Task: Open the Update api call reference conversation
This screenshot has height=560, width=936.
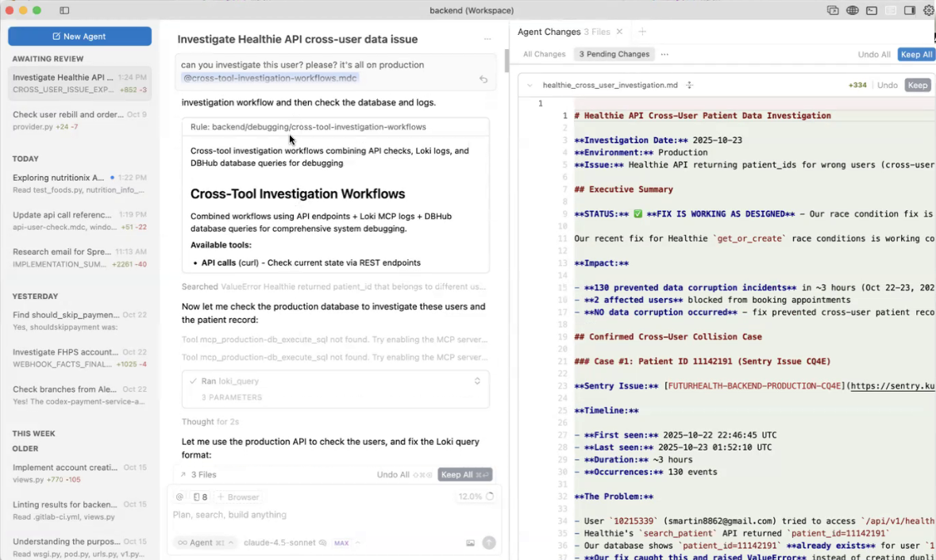Action: [79, 221]
